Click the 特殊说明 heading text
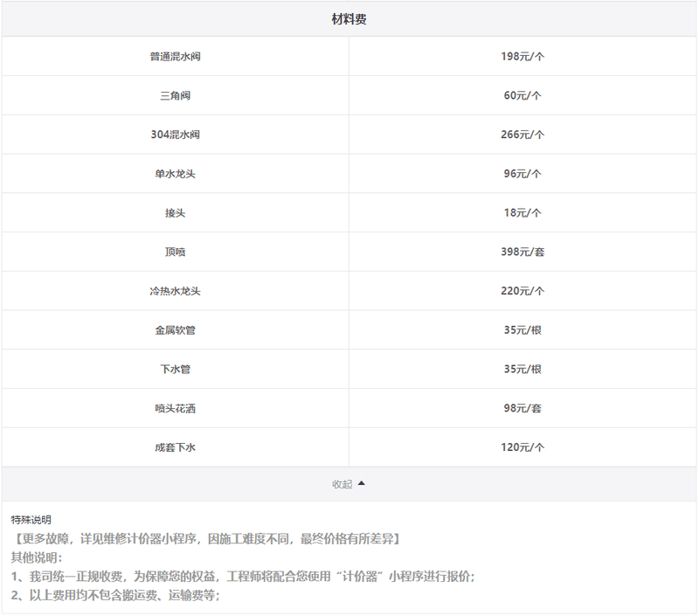 pyautogui.click(x=31, y=520)
